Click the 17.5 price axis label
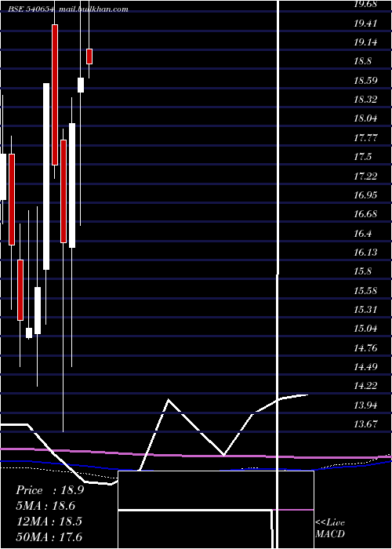Viewport: 392px width, 549px height. click(x=362, y=157)
